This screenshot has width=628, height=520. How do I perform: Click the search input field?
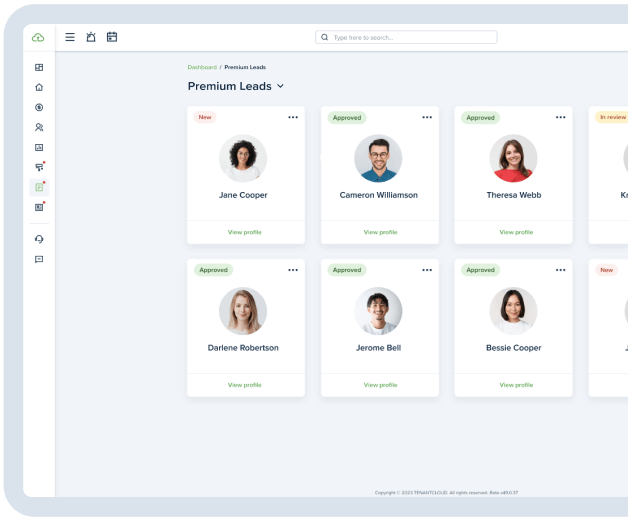410,37
